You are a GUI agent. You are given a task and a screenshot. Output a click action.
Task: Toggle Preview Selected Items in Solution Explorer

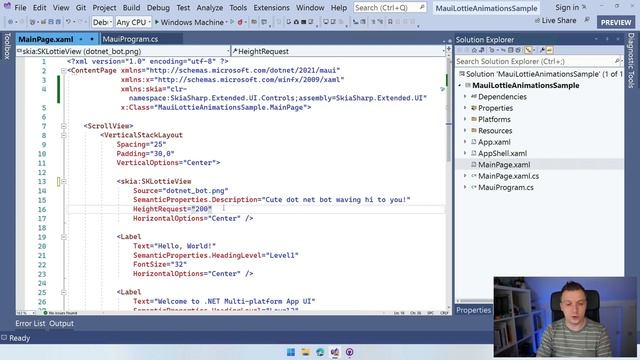pos(549,50)
